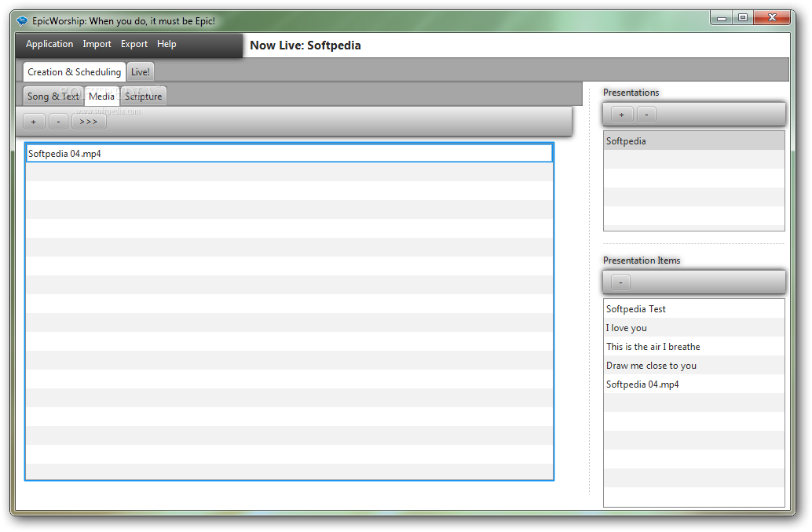Switch to the Live! tab
812x532 pixels.
pos(141,72)
